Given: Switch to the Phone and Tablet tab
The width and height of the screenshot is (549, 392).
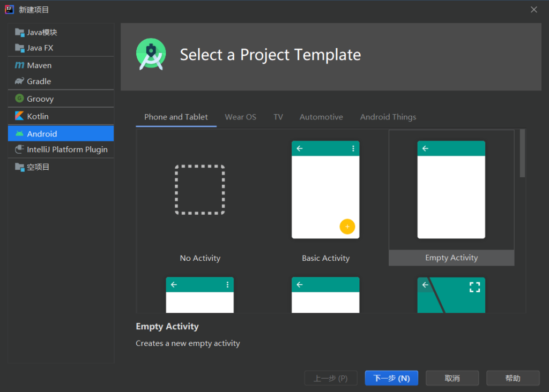Looking at the screenshot, I should (176, 117).
